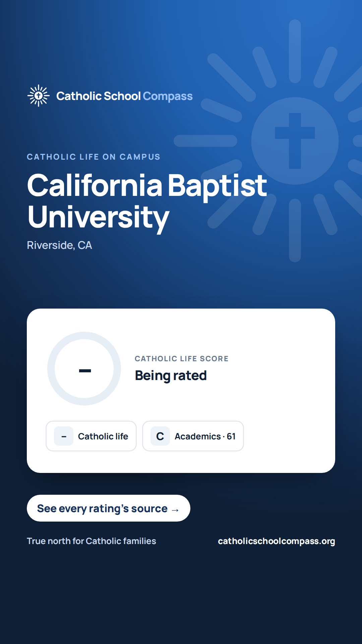This screenshot has width=362, height=644.
Task: Click the Being rated status text
Action: tap(171, 376)
